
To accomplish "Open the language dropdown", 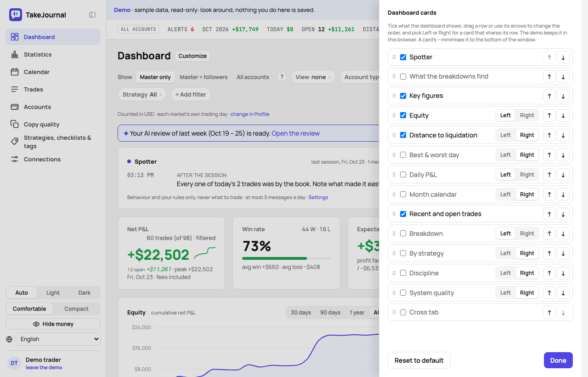I will pyautogui.click(x=58, y=339).
